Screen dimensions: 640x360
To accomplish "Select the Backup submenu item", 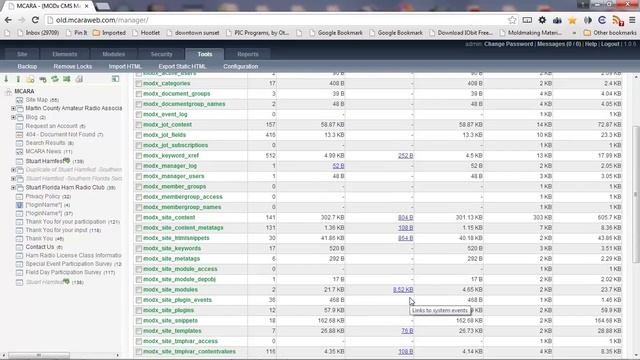I will click(x=27, y=66).
